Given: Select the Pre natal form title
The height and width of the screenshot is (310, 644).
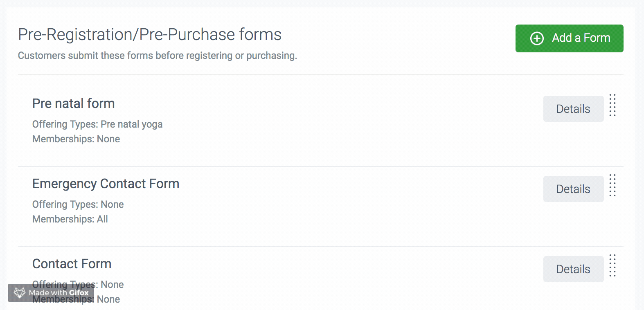Looking at the screenshot, I should click(73, 103).
